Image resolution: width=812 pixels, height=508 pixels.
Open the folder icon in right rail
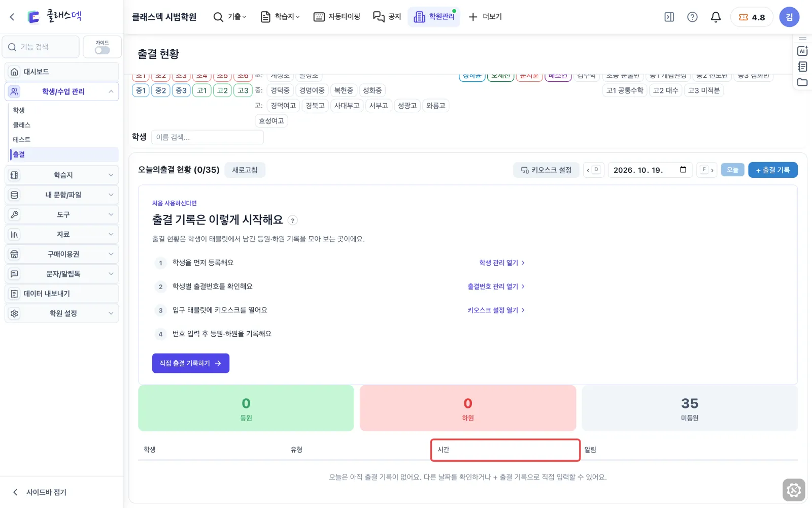click(x=802, y=82)
